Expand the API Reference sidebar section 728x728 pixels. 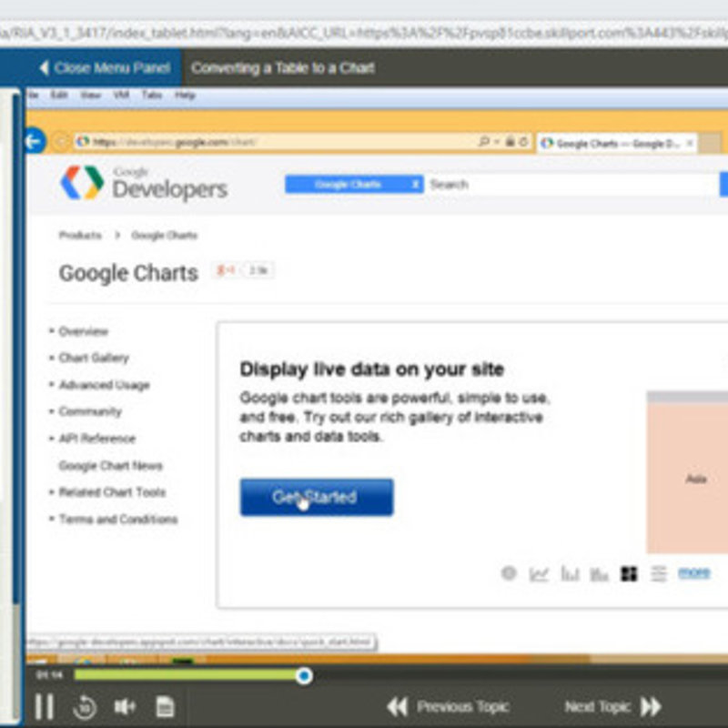(96, 439)
